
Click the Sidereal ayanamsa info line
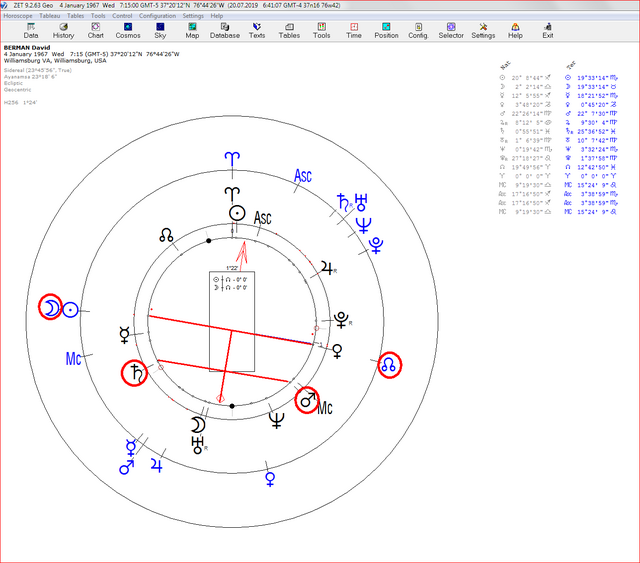(38, 70)
